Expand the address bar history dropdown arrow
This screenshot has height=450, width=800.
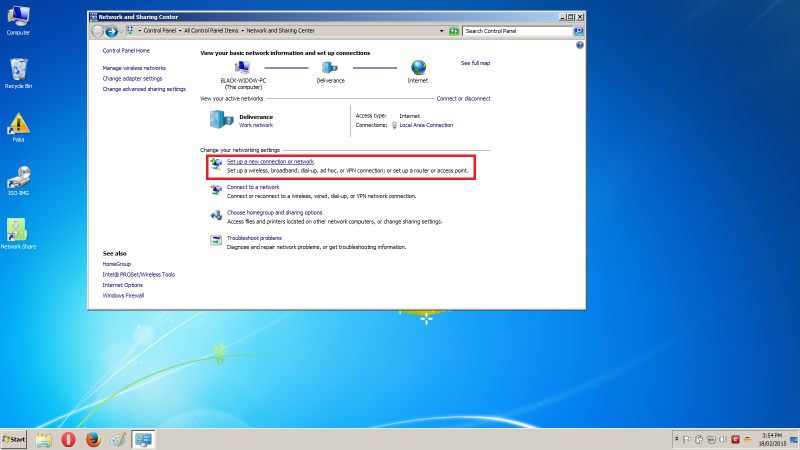441,31
